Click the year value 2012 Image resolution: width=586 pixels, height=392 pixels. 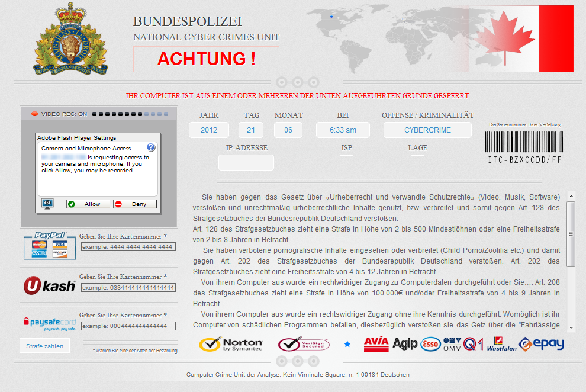coord(209,130)
